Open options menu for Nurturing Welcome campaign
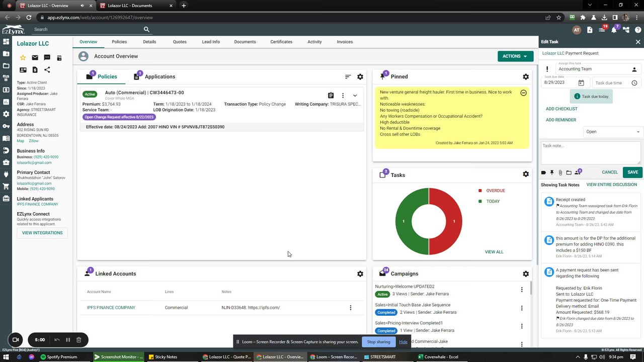Screen dimensions: 644x362 (x=522, y=290)
